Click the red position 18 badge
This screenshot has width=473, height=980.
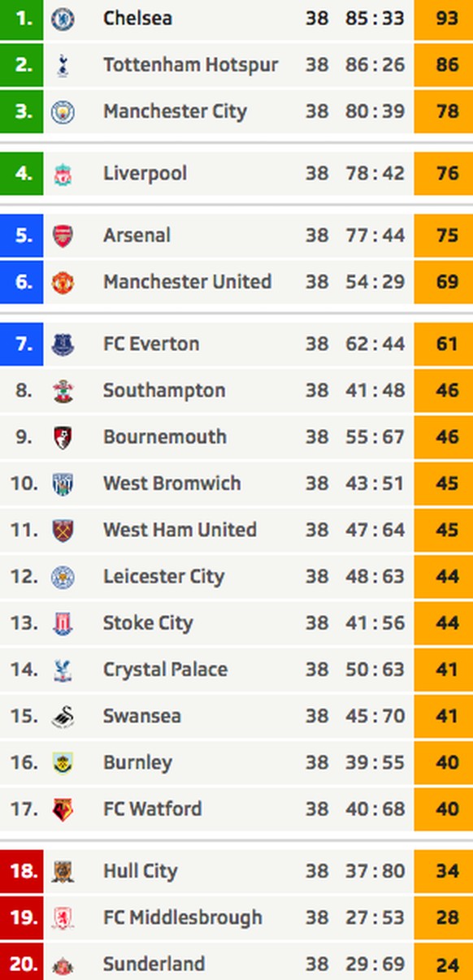pyautogui.click(x=21, y=871)
